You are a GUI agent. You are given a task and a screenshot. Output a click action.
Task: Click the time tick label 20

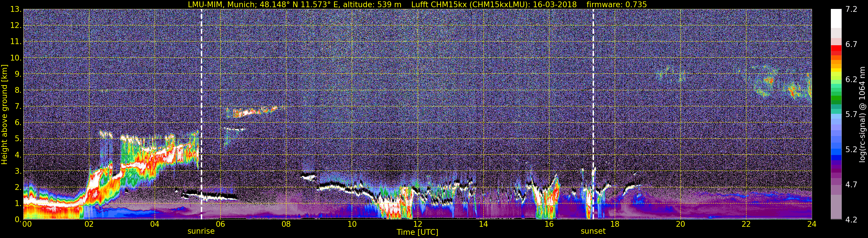pyautogui.click(x=680, y=224)
